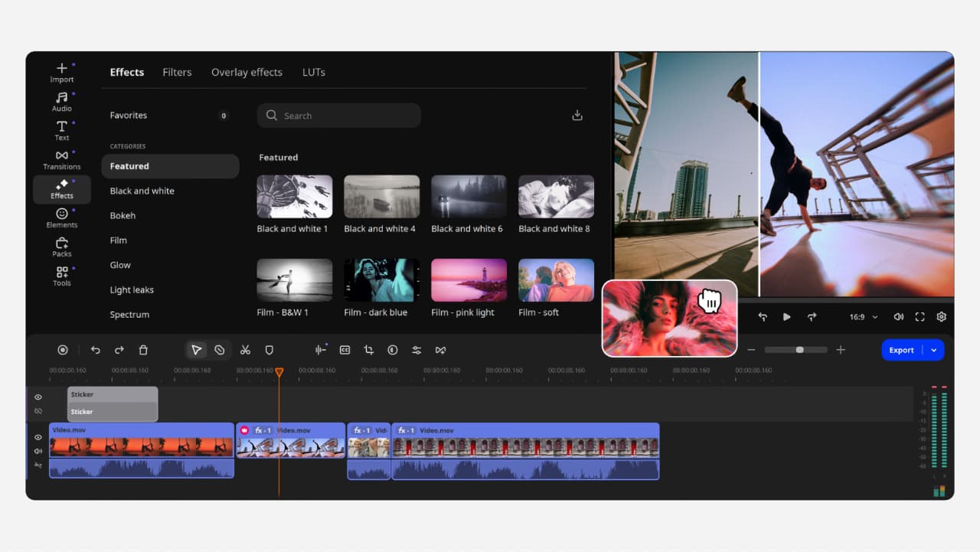Click the delete (trash) icon

(143, 350)
